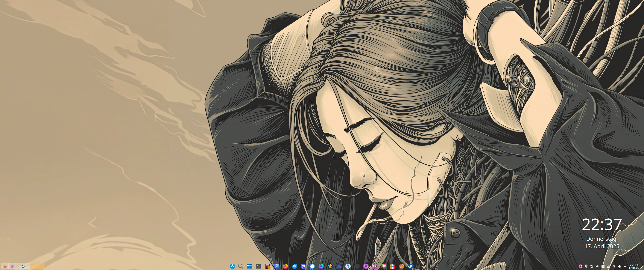
Task: Launch the blue key password manager
Action: point(277,266)
